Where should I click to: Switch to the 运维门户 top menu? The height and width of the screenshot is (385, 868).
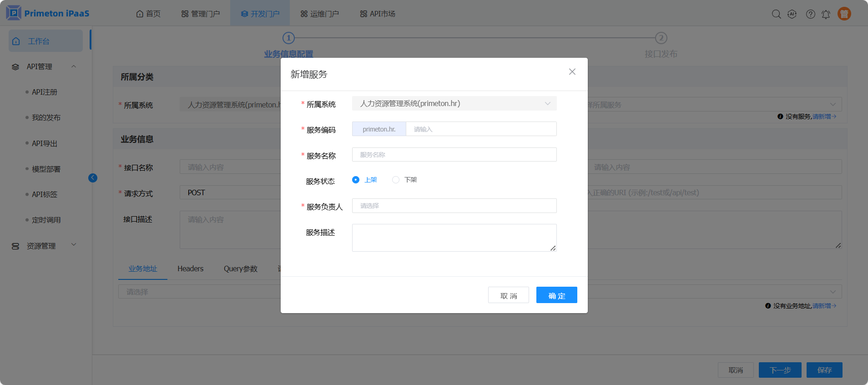(x=319, y=14)
